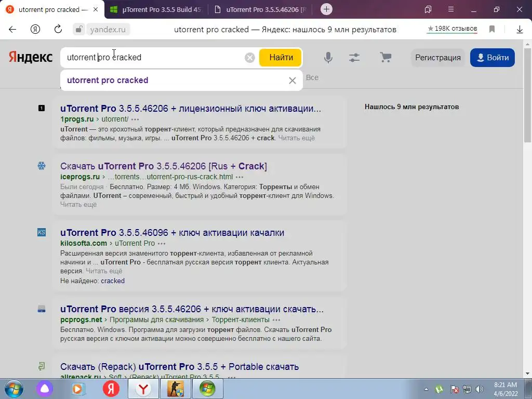This screenshot has height=399, width=532.
Task: Click 'Не найдено: cracked' note
Action: [92, 281]
